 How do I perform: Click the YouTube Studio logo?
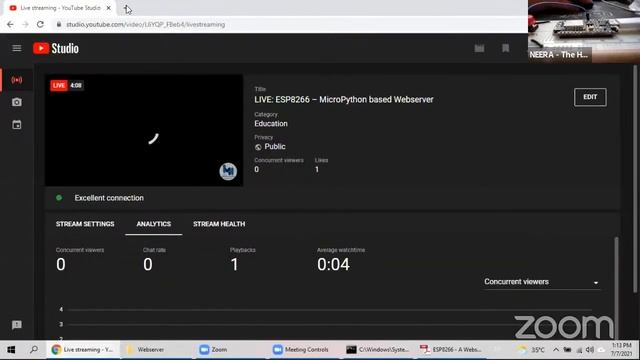56,48
